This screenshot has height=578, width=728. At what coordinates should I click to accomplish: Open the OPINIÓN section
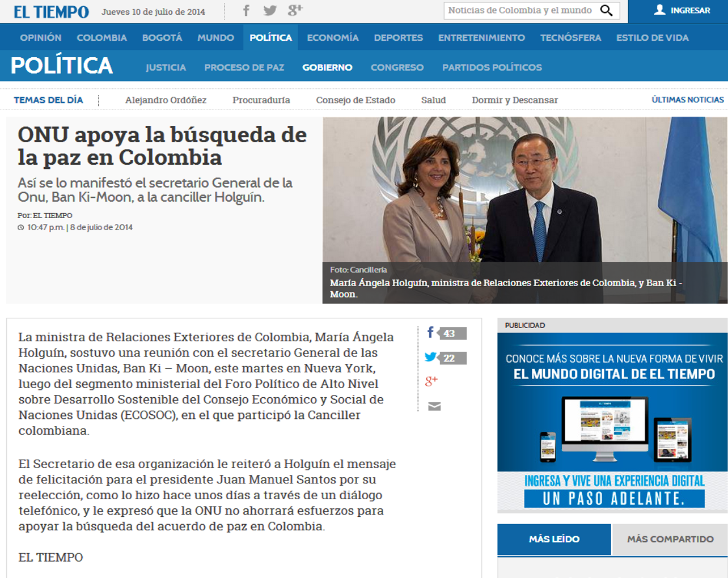pyautogui.click(x=41, y=37)
